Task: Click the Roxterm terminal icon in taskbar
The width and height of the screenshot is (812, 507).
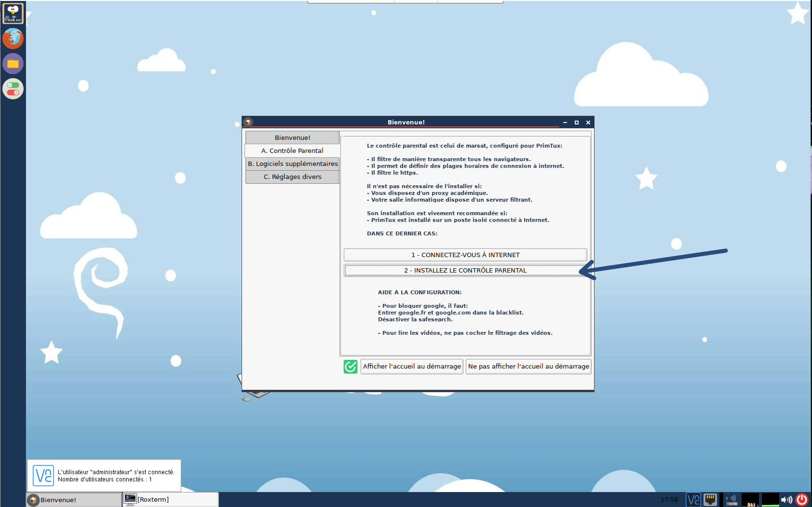Action: pyautogui.click(x=130, y=499)
